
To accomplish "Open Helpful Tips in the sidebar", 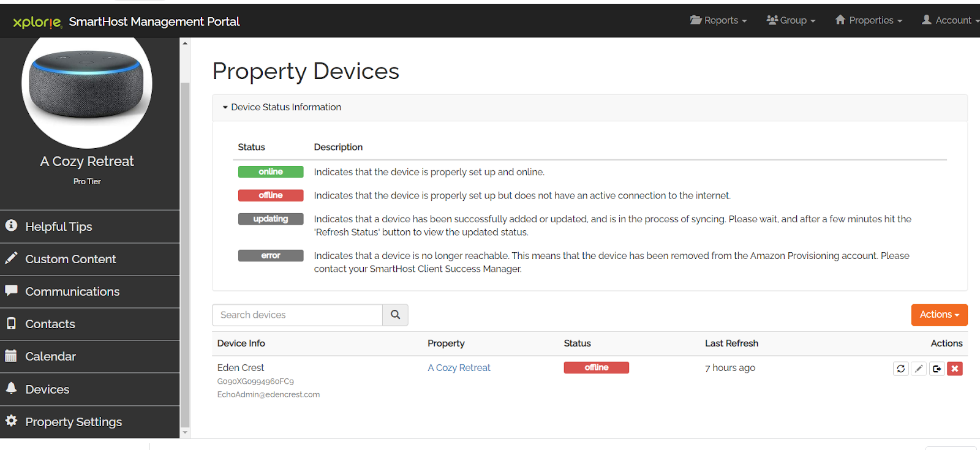I will tap(89, 227).
